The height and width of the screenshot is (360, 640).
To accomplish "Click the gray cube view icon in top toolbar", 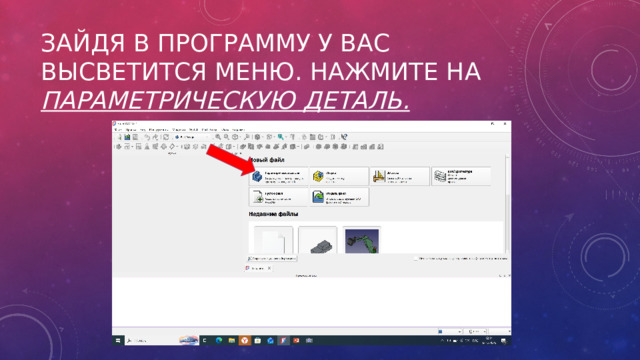I will click(258, 137).
